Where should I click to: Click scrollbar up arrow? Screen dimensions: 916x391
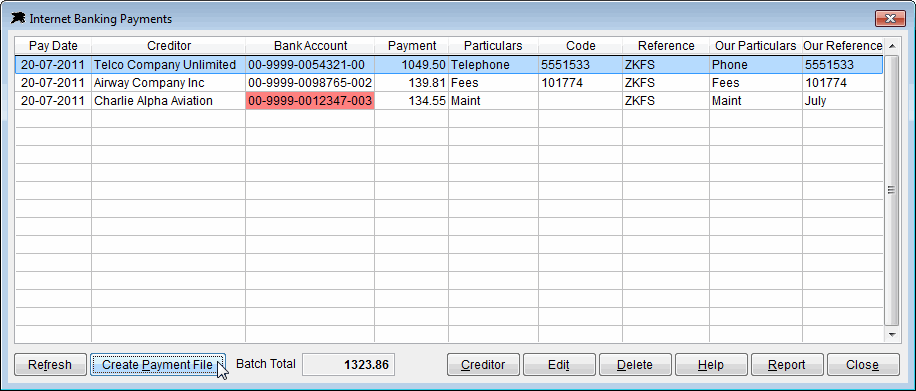pyautogui.click(x=891, y=46)
